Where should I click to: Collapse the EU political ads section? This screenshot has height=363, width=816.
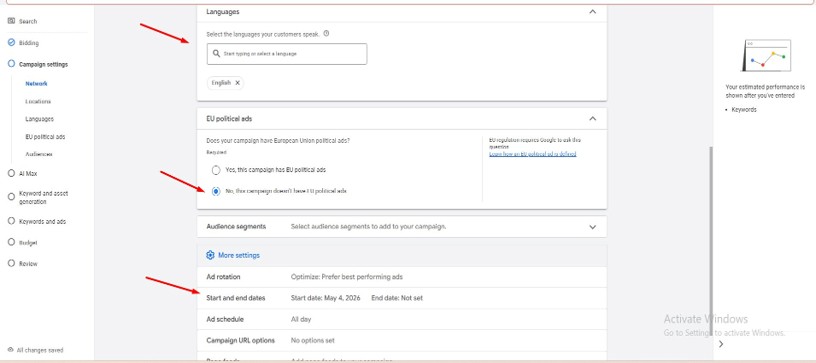592,119
